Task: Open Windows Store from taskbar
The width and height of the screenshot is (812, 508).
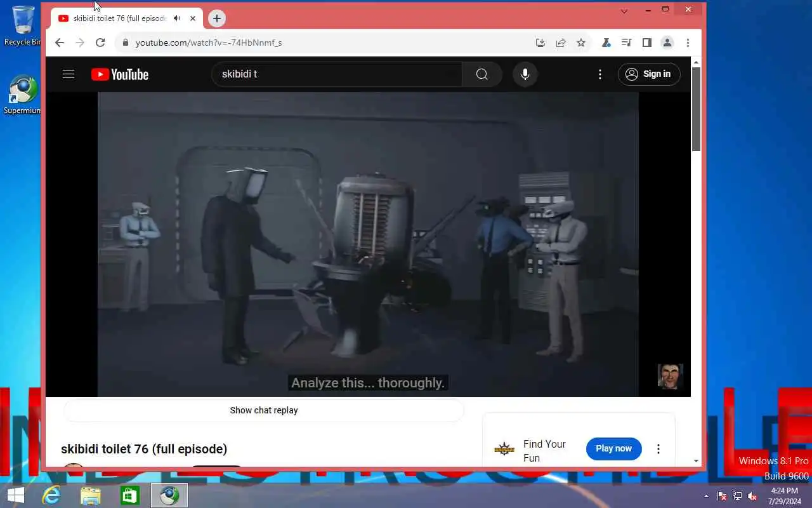Action: pyautogui.click(x=130, y=495)
